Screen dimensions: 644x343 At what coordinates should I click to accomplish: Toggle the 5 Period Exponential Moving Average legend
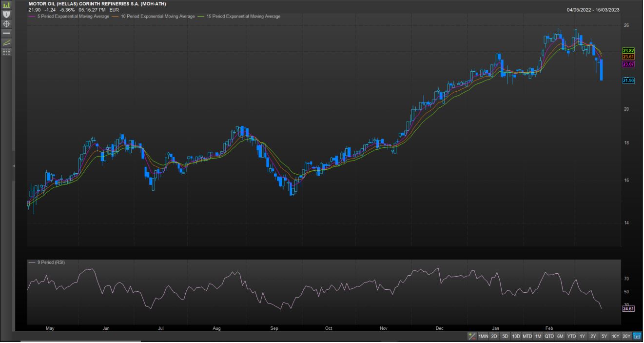[71, 17]
